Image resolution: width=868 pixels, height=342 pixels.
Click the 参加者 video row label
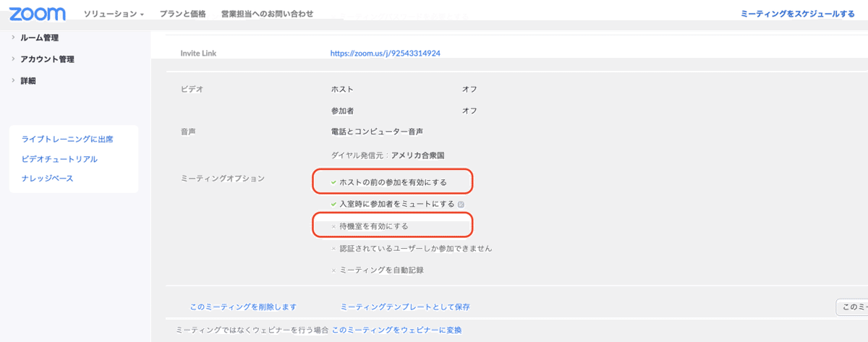[342, 111]
